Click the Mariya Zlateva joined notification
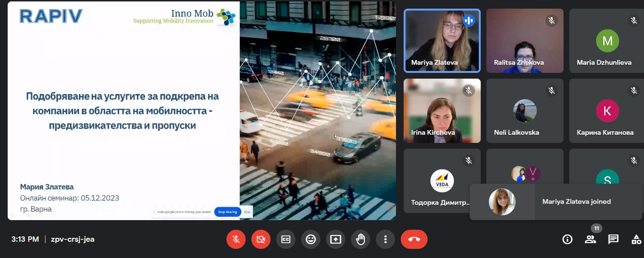Image resolution: width=644 pixels, height=258 pixels. point(555,201)
